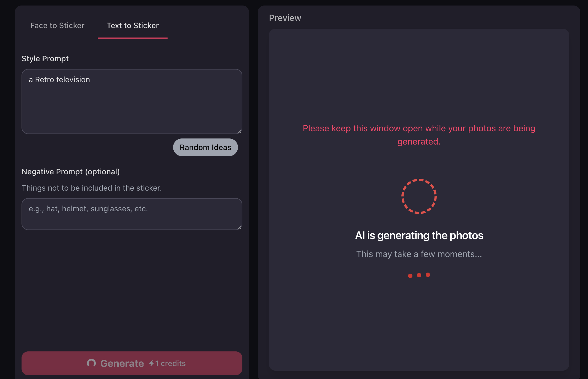This screenshot has width=588, height=379.
Task: Click the Style Prompt label
Action: pyautogui.click(x=45, y=58)
